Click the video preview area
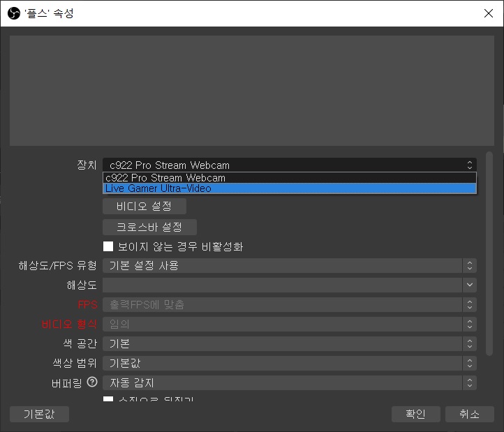The width and height of the screenshot is (504, 432). pos(252,91)
